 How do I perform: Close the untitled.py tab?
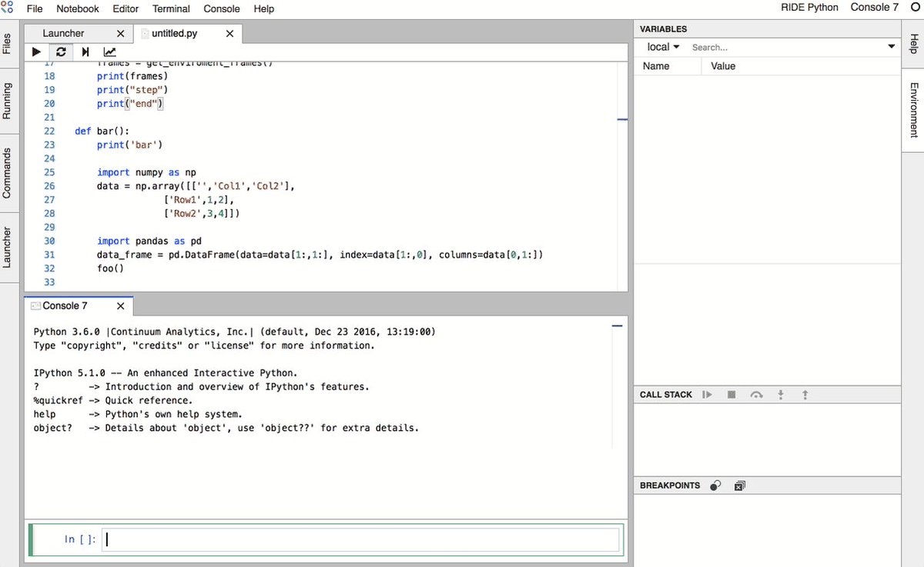[229, 34]
